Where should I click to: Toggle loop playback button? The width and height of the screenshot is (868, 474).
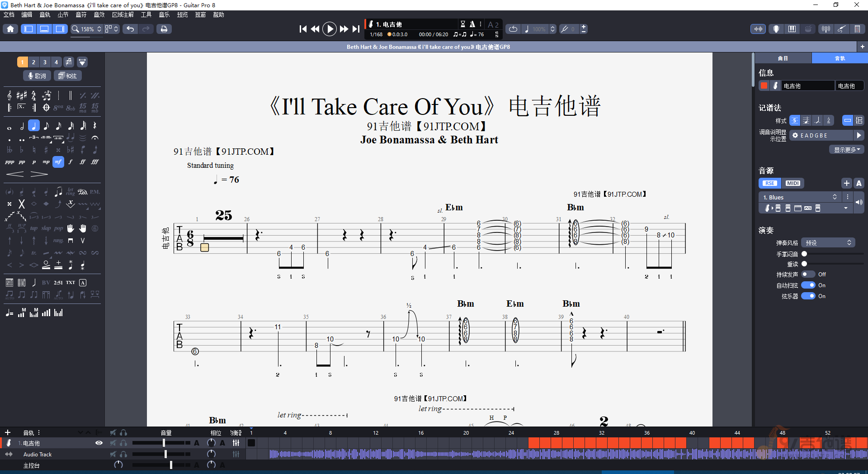(x=513, y=29)
